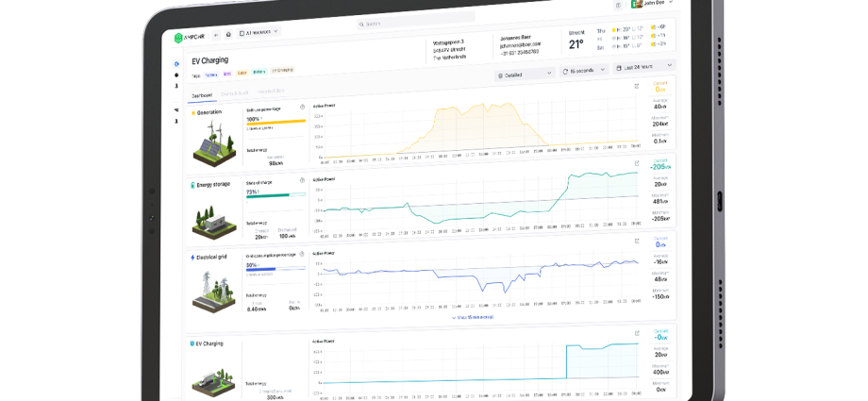
Task: Select the Dashboard tab
Action: click(x=202, y=95)
